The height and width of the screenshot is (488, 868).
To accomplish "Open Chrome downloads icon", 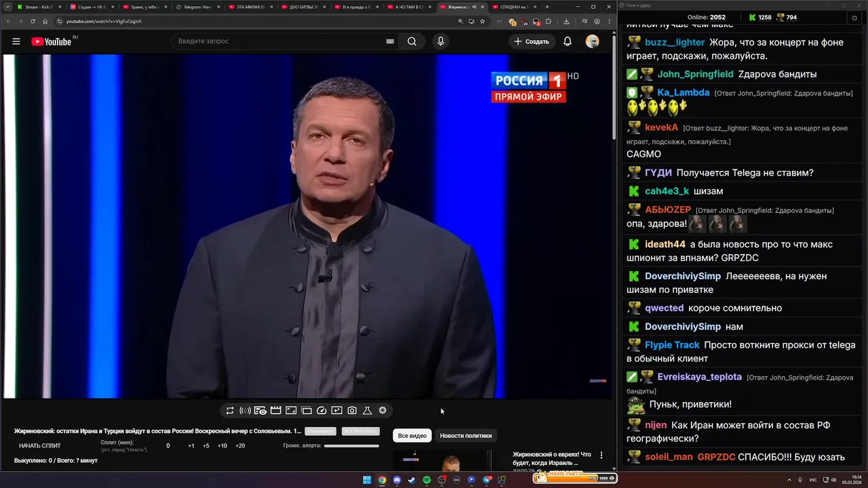I will point(566,21).
